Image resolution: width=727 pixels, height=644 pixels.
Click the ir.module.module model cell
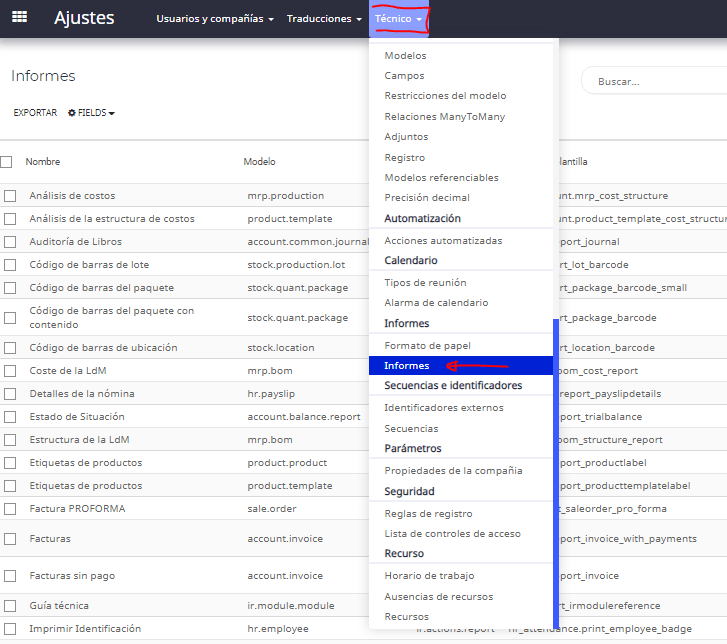pyautogui.click(x=291, y=606)
